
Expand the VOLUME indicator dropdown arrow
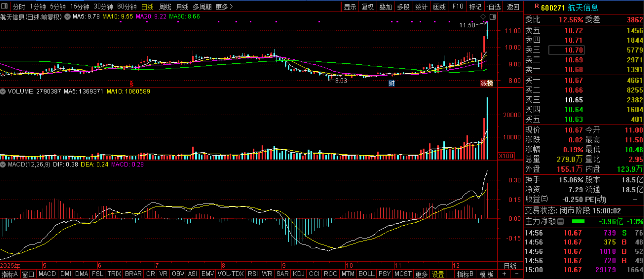pyautogui.click(x=3, y=91)
